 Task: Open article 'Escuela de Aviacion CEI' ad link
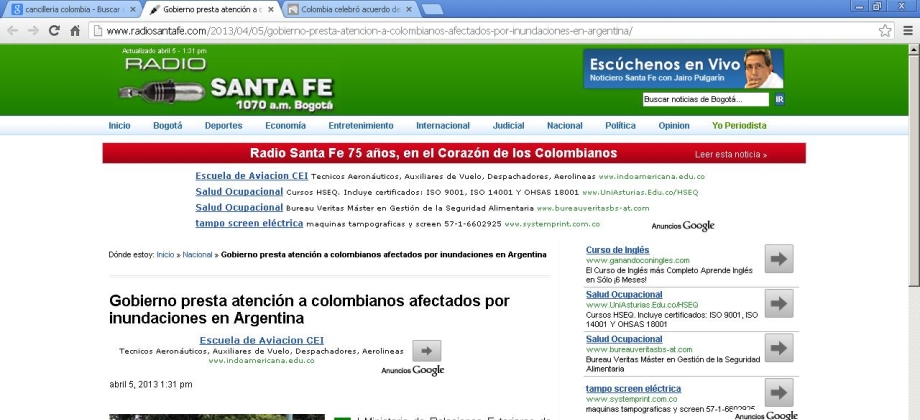pos(262,340)
